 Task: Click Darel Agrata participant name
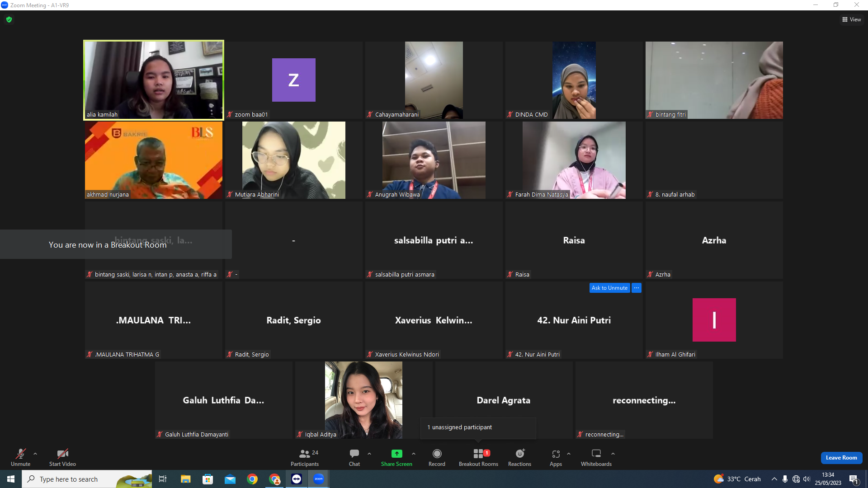point(504,400)
